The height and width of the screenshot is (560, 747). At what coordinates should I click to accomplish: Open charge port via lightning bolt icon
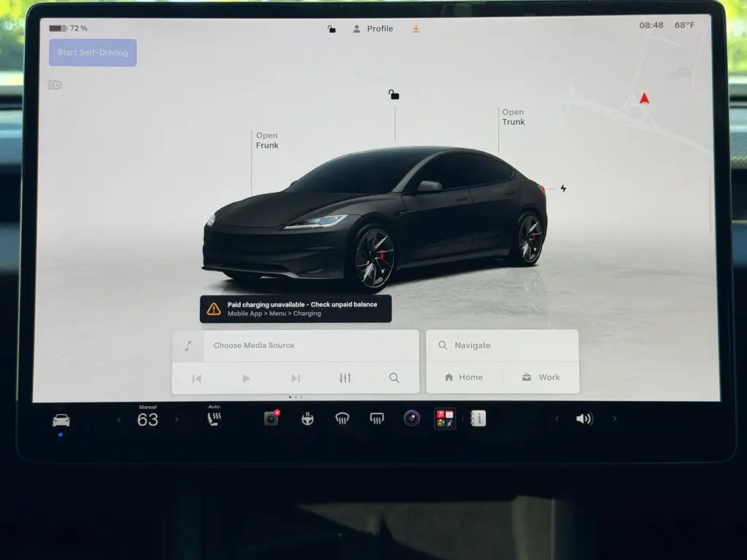coord(563,188)
